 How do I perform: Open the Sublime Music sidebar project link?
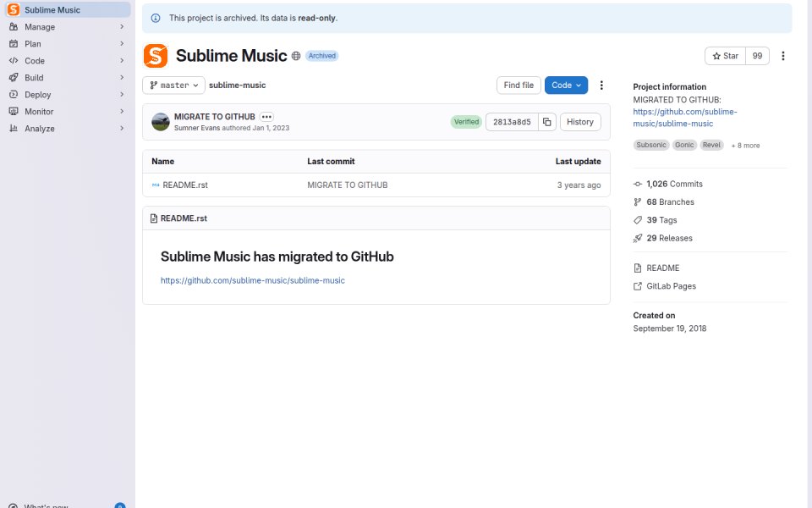click(x=68, y=10)
